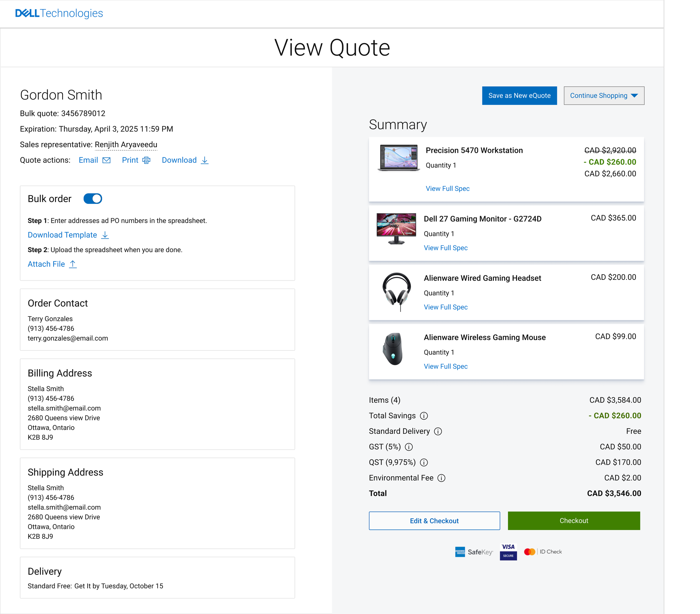Click the Total Savings info icon
The height and width of the screenshot is (614, 700).
click(424, 416)
